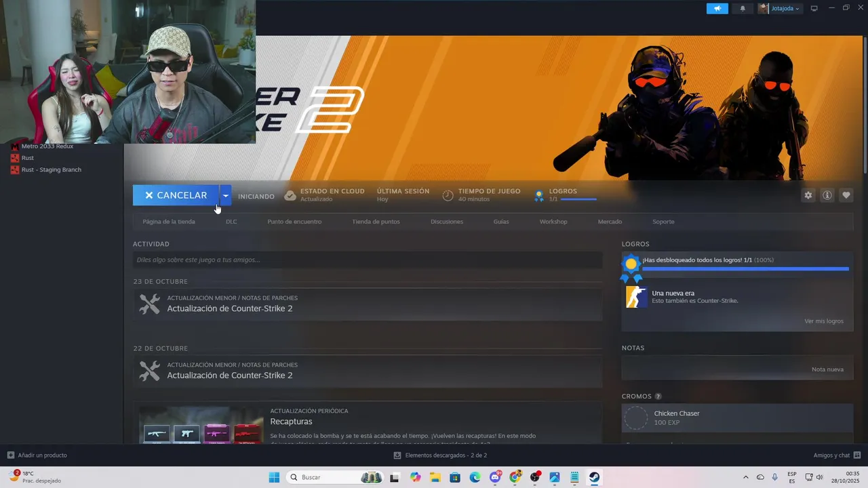Open ESP language input indicator
Viewport: 868px width, 488px height.
click(792, 477)
